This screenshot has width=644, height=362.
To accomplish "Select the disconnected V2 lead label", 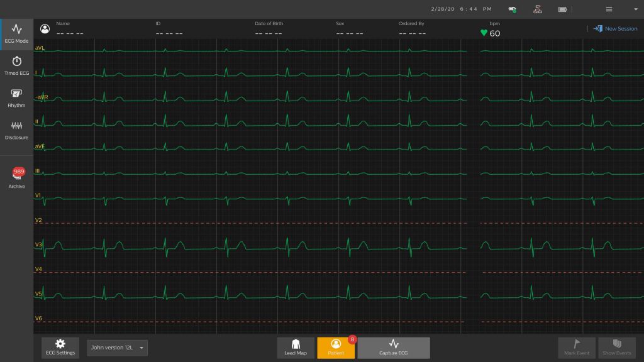I will pos(38,220).
